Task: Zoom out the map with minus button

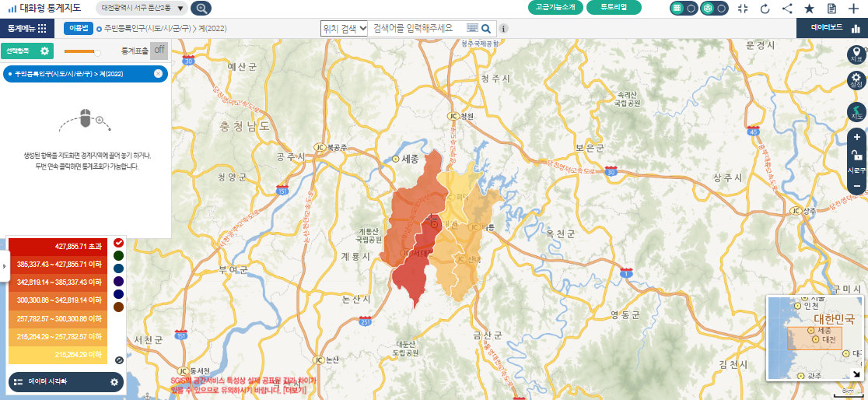Action: (856, 186)
